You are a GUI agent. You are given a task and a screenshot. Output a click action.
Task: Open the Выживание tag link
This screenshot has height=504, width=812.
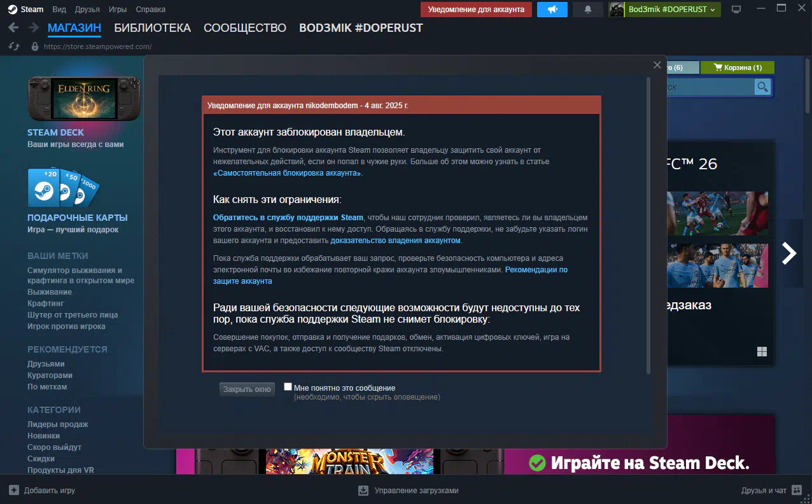coord(50,292)
